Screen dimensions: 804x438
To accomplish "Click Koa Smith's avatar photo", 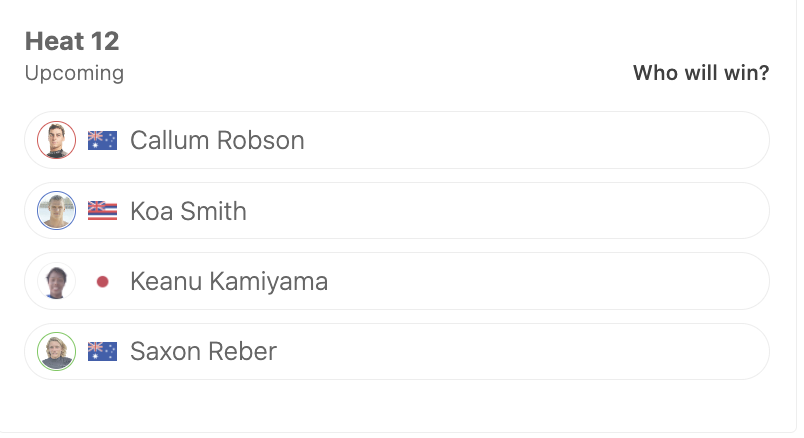I will coord(56,211).
